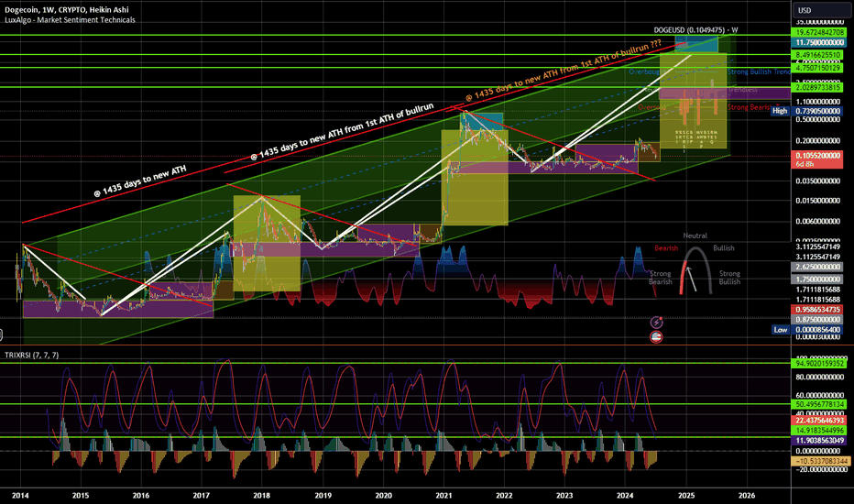Viewport: 854px width, 504px height.
Task: Click the 2020 time axis label
Action: tap(383, 495)
